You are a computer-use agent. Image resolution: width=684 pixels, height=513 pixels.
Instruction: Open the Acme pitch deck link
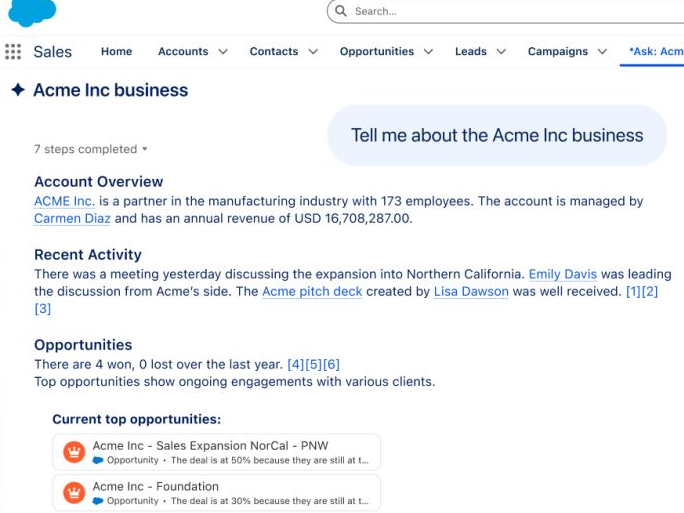[x=312, y=291]
